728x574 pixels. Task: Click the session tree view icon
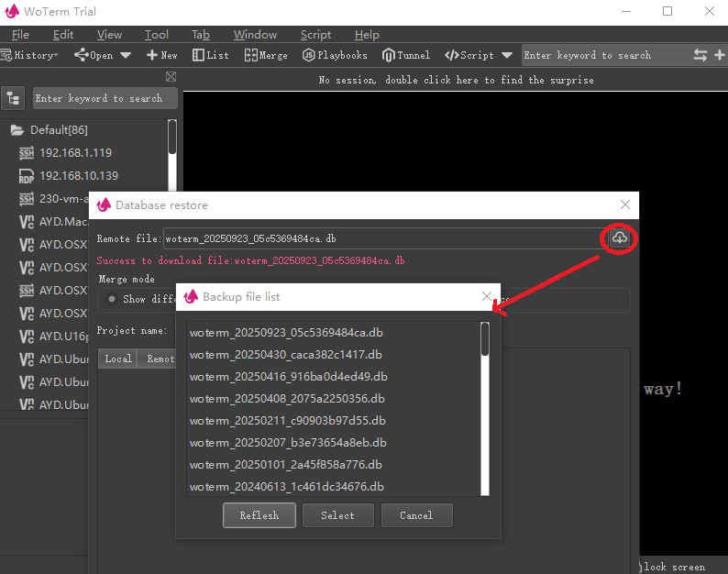click(14, 98)
